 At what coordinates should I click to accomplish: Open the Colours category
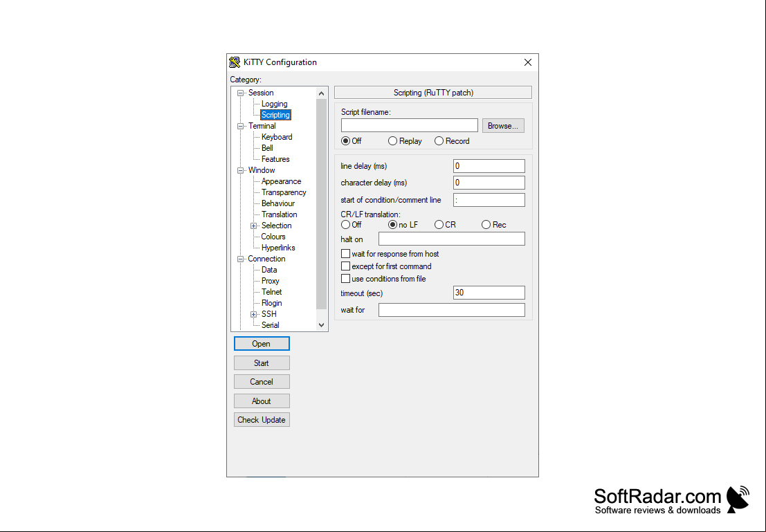(x=273, y=237)
